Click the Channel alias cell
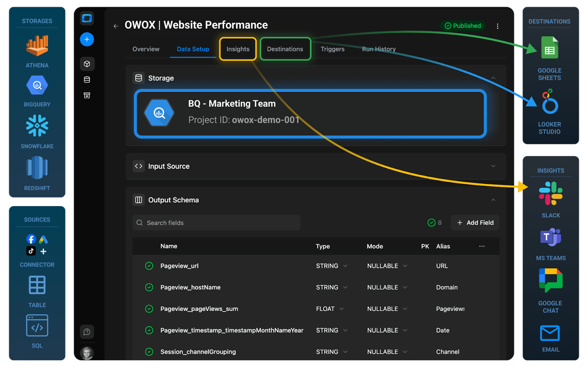This screenshot has width=588, height=368. pyautogui.click(x=448, y=352)
